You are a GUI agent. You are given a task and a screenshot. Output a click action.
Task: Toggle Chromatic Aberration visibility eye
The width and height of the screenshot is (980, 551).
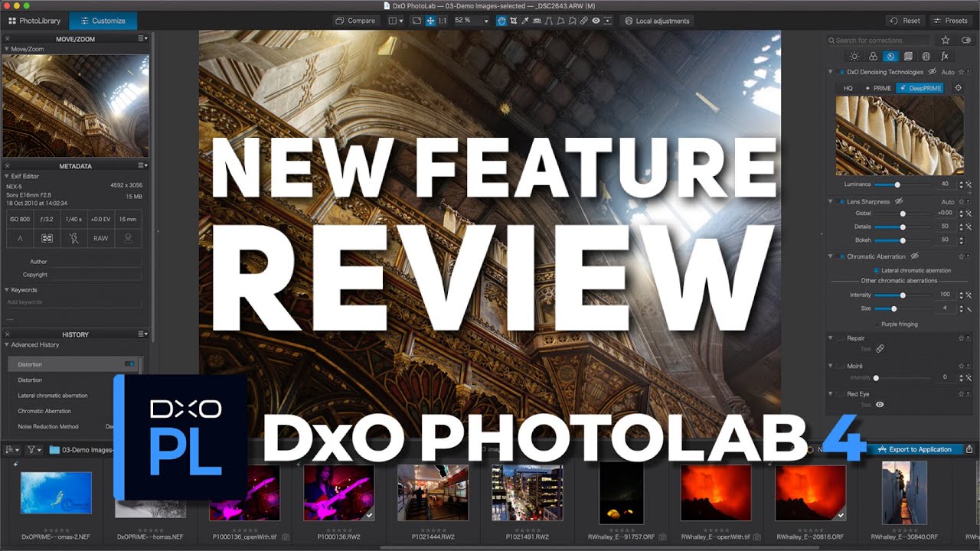tap(914, 256)
